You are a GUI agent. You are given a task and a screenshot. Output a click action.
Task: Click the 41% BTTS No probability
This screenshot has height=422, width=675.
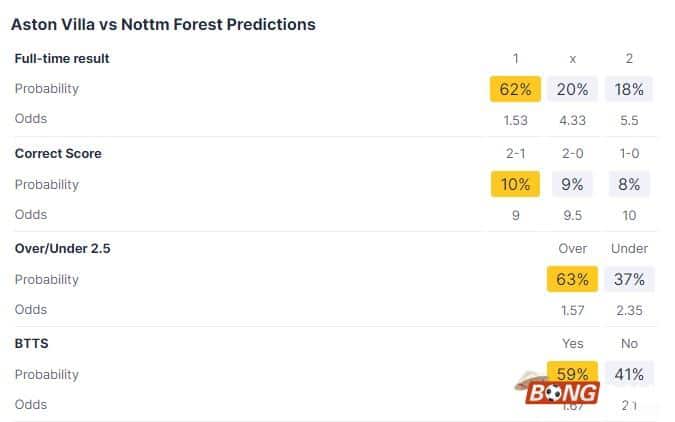coord(629,374)
